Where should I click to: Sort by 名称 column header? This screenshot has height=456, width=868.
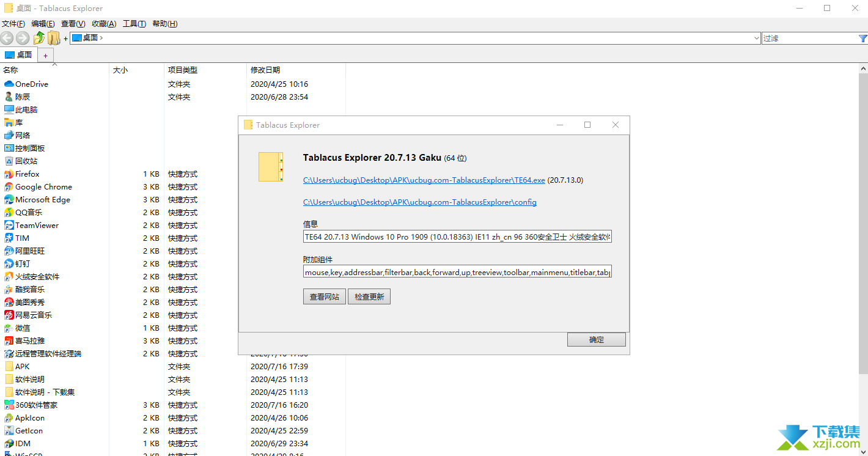[54, 70]
